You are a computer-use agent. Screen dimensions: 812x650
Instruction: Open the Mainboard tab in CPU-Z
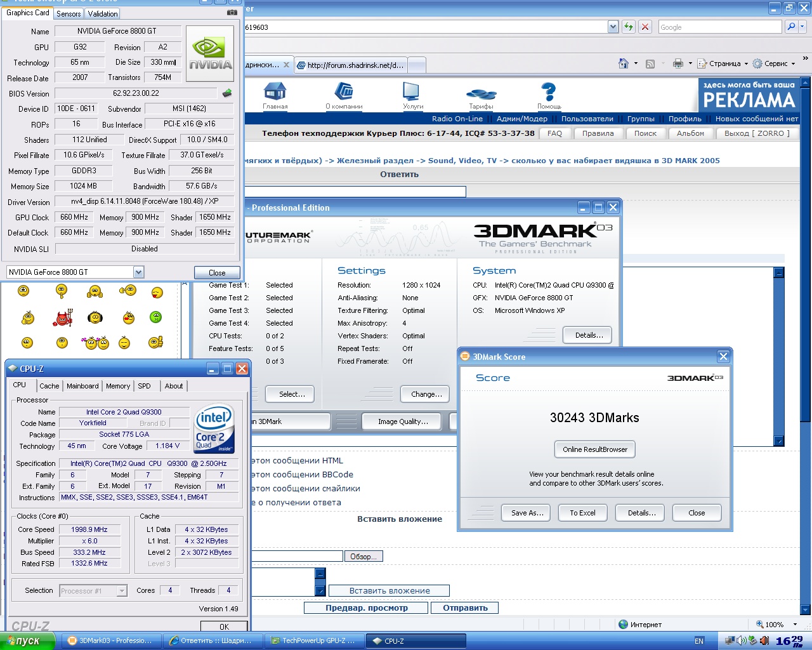(x=82, y=386)
